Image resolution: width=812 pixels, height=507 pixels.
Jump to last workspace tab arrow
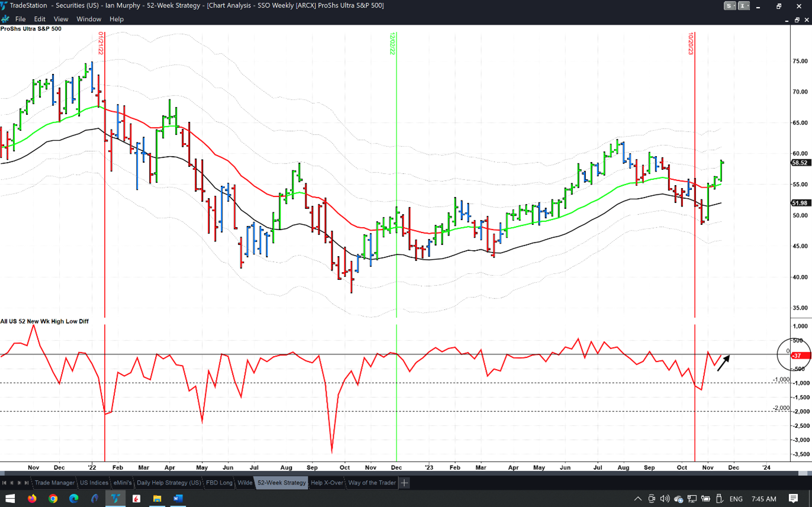click(27, 483)
